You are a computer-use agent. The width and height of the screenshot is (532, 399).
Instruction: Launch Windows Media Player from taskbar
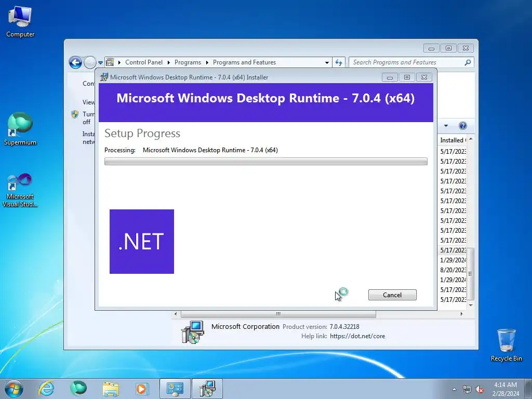coord(142,389)
